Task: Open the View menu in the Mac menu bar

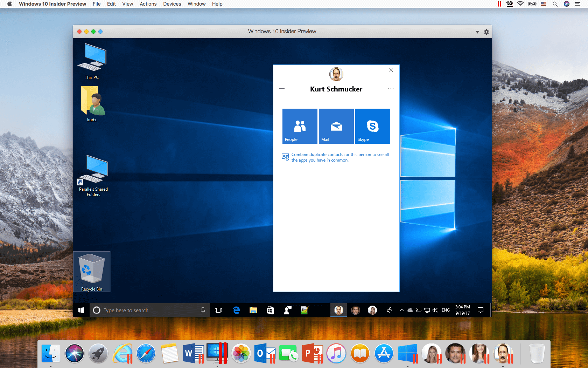Action: (127, 4)
